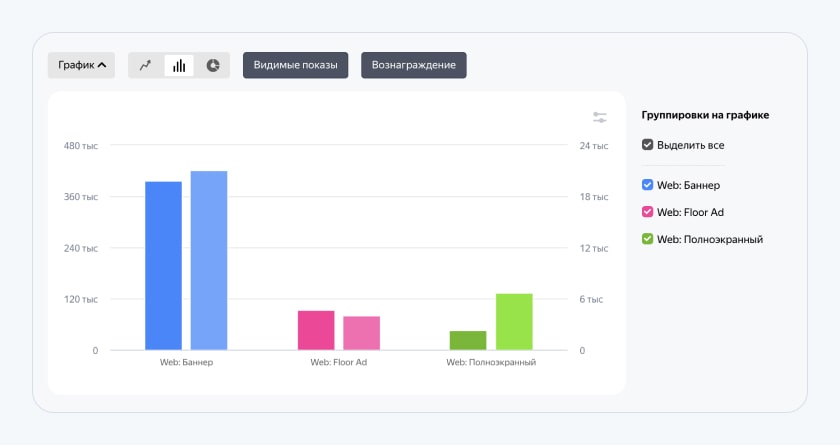Switch to pie chart view icon
840x445 pixels.
pyautogui.click(x=213, y=65)
